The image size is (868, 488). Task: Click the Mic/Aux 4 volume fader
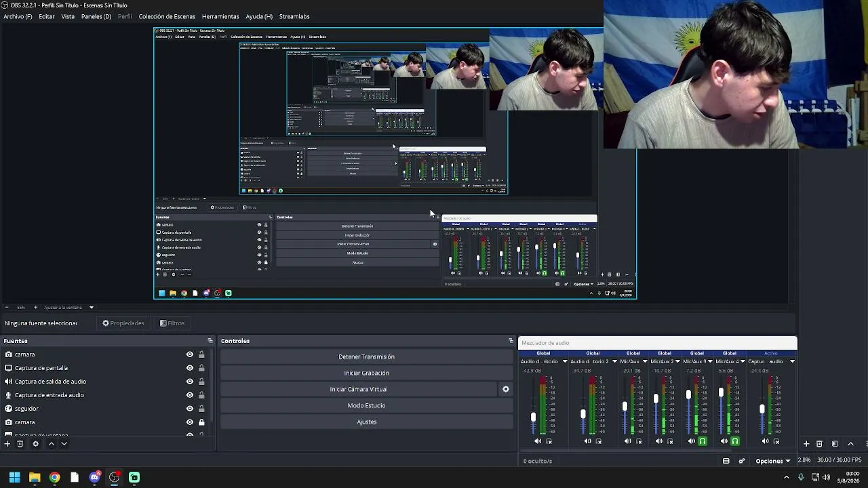721,392
